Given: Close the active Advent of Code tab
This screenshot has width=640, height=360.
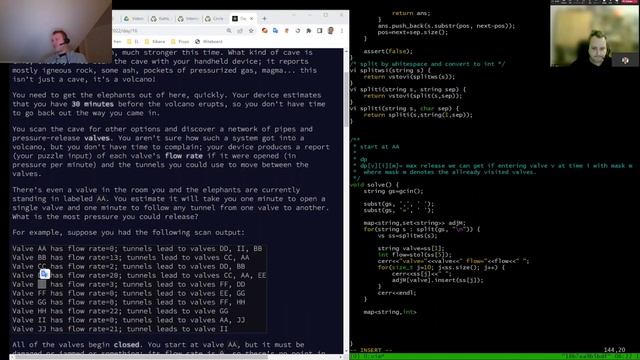Looking at the screenshot, I should [x=251, y=19].
